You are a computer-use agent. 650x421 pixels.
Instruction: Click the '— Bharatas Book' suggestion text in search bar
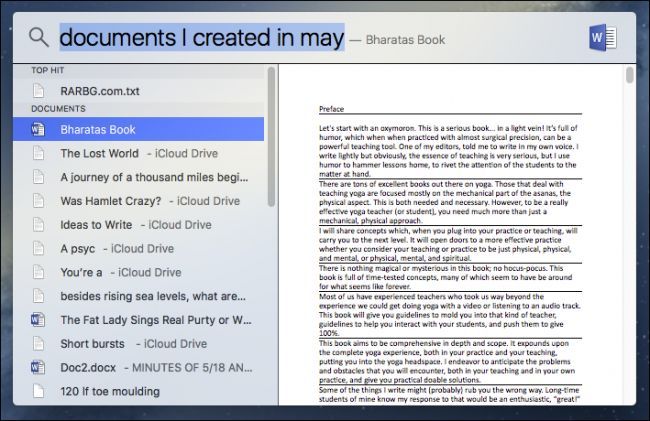397,40
